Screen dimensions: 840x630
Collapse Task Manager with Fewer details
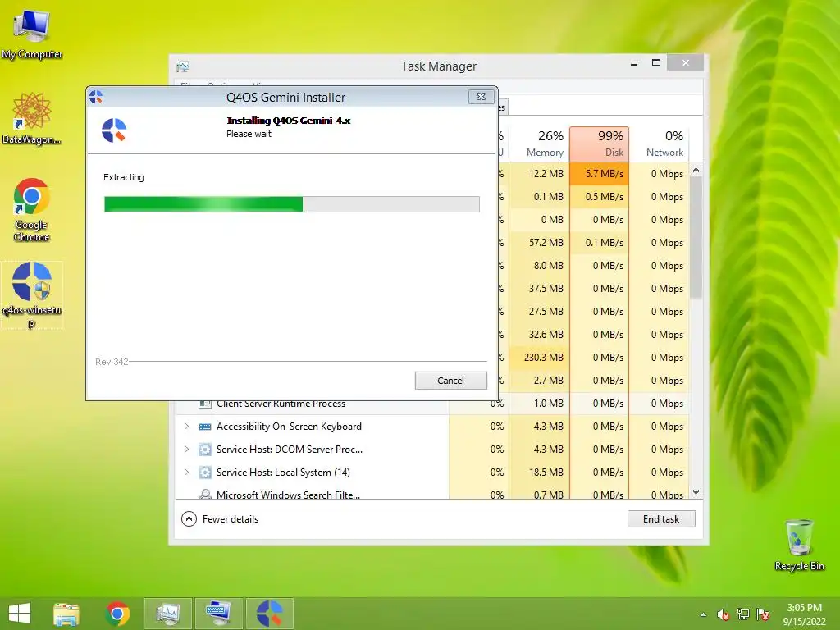click(220, 518)
